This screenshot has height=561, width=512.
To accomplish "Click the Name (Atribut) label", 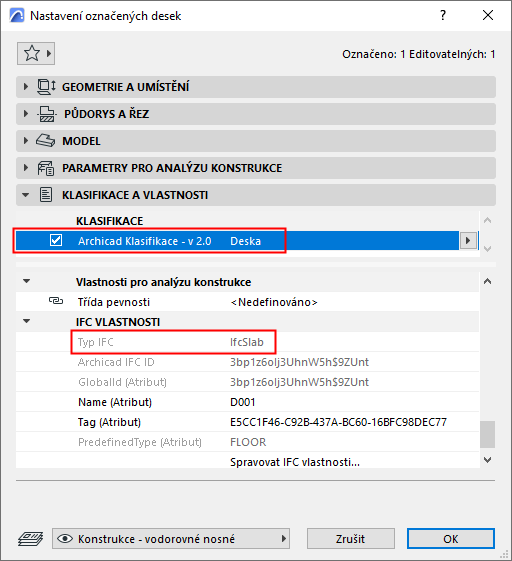I will (115, 402).
